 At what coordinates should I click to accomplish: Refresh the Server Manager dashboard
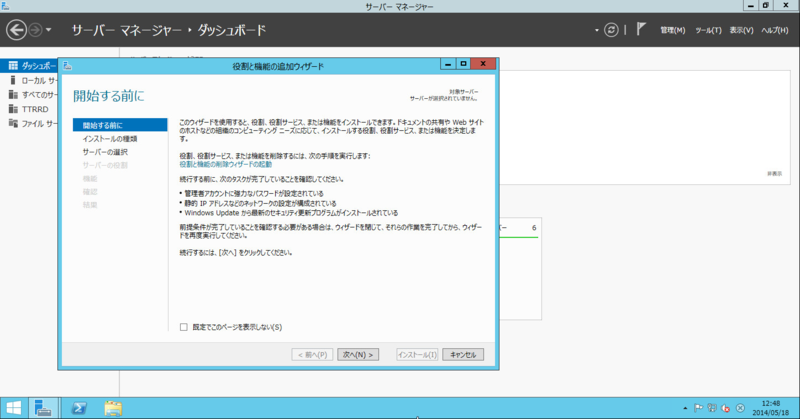click(611, 30)
